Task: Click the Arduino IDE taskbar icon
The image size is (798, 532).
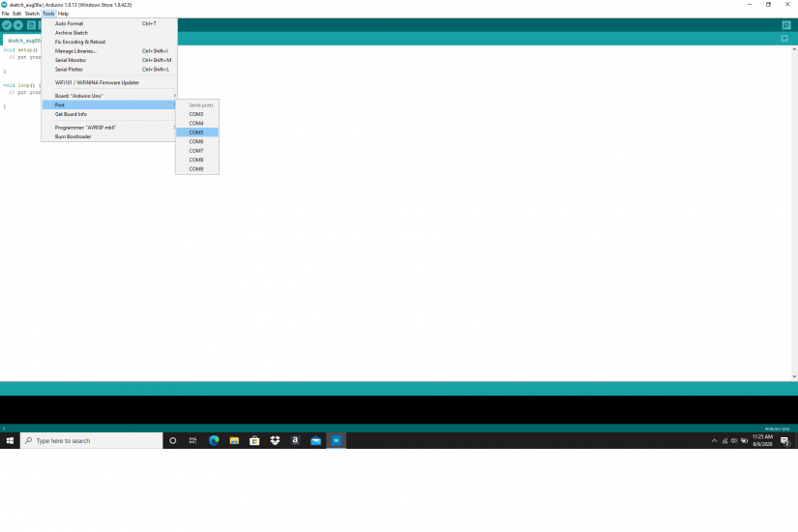Action: tap(336, 440)
